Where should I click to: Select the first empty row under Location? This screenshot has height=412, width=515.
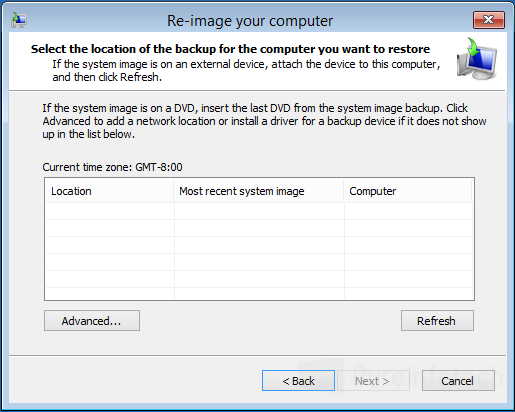tap(110, 211)
